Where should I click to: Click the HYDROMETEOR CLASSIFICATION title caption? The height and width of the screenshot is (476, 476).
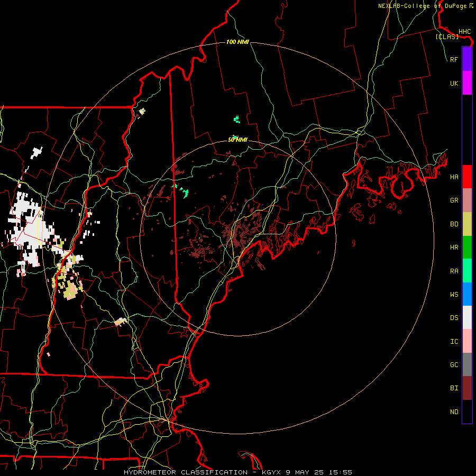(186, 472)
